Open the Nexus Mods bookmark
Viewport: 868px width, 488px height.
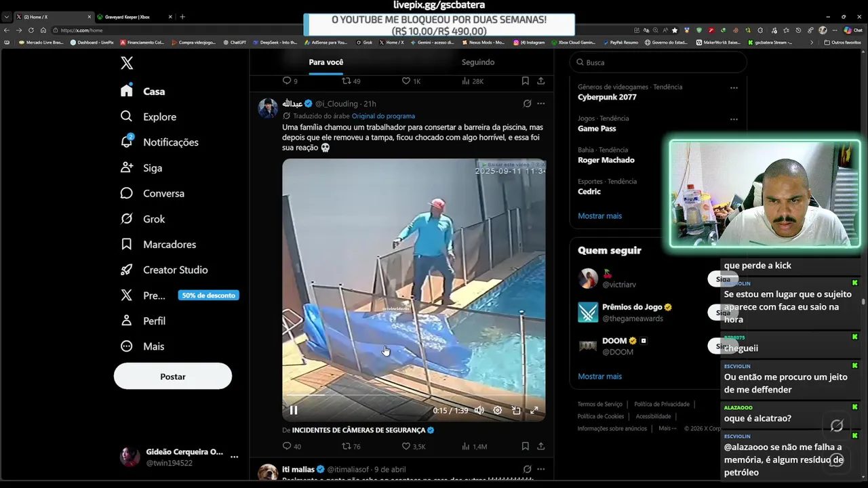click(x=483, y=42)
